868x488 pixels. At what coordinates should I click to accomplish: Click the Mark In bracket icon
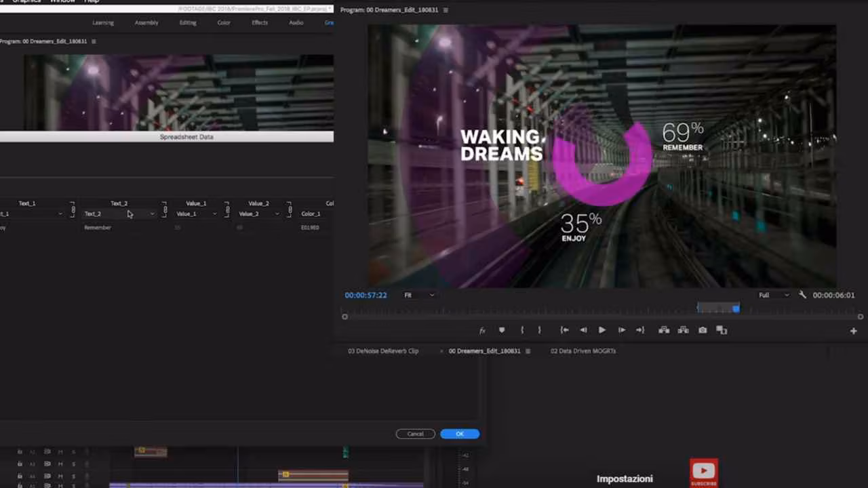pyautogui.click(x=521, y=330)
